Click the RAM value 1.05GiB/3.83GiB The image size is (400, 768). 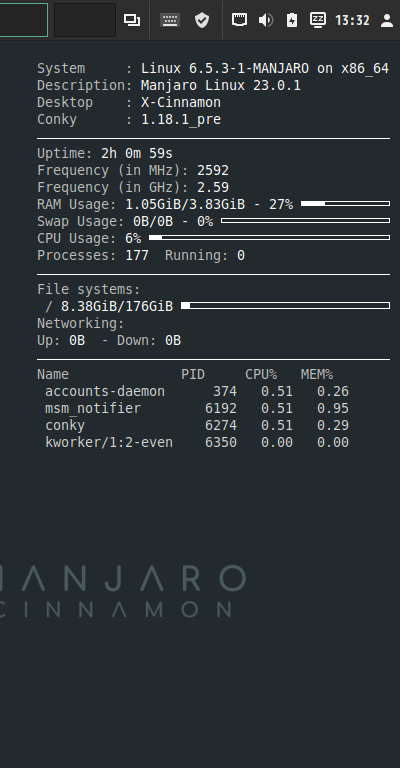[185, 204]
